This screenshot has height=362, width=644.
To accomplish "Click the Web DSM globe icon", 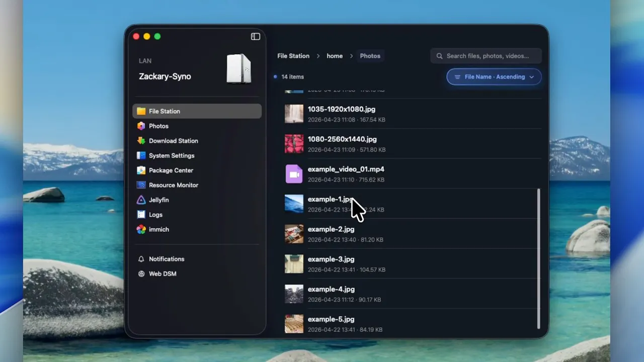I will tap(141, 274).
